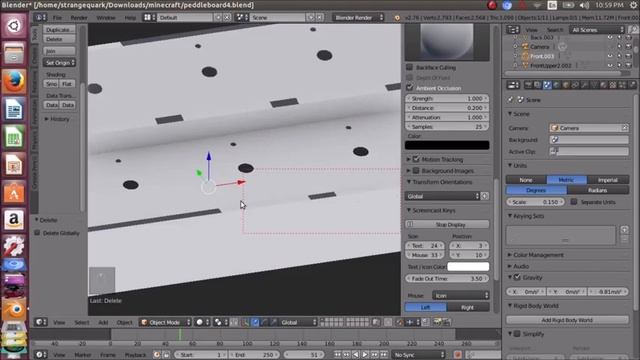
Task: Toggle visibility eye for Front.003
Action: coord(610,56)
